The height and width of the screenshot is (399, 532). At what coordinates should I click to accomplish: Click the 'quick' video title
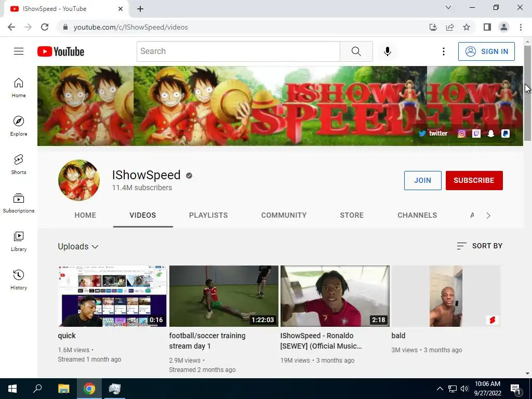point(67,336)
